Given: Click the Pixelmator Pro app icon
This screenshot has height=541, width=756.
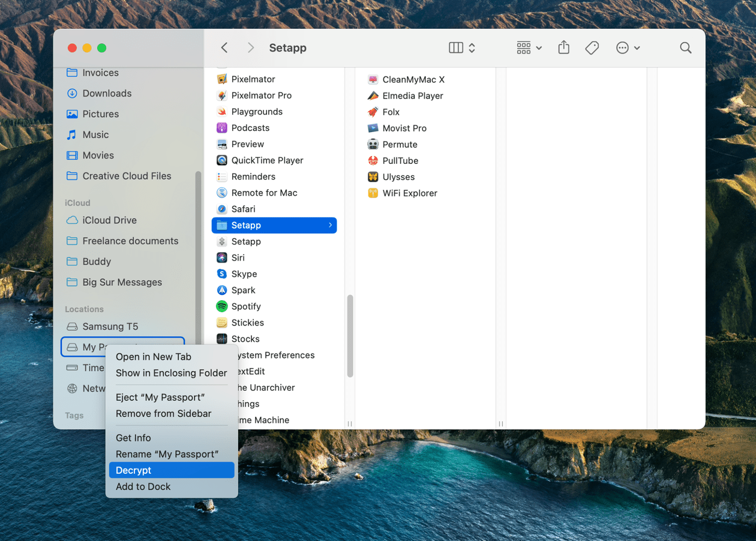Looking at the screenshot, I should (x=222, y=95).
